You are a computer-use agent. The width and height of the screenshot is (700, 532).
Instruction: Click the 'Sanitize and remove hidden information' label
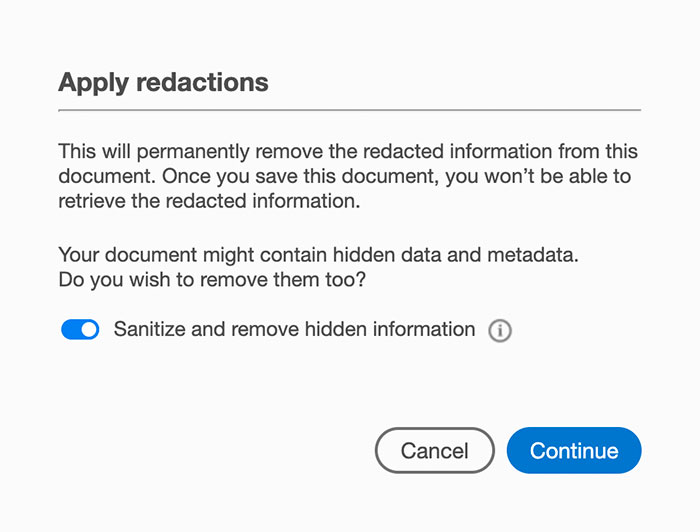point(294,329)
